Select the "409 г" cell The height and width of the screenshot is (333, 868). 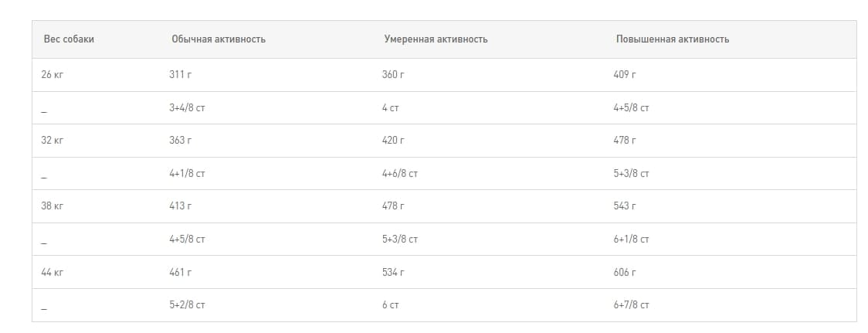pos(625,75)
